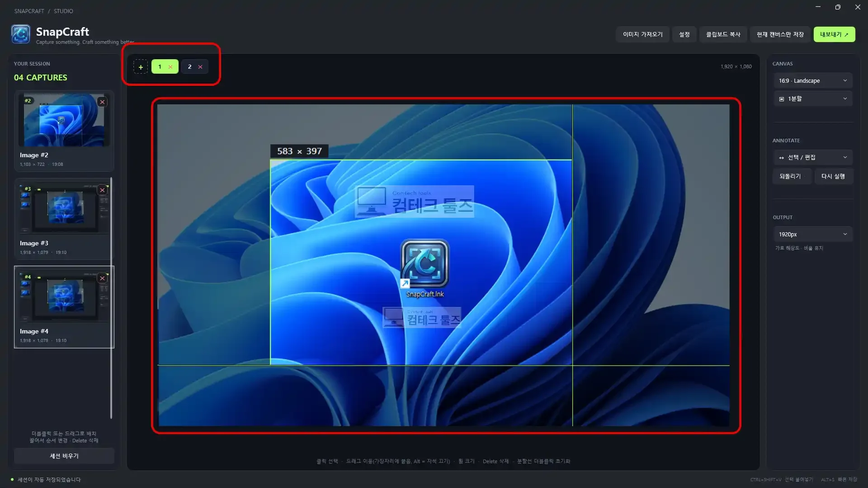Open the 선택 / 편집 annotate dropdown
868x488 pixels.
[813, 158]
